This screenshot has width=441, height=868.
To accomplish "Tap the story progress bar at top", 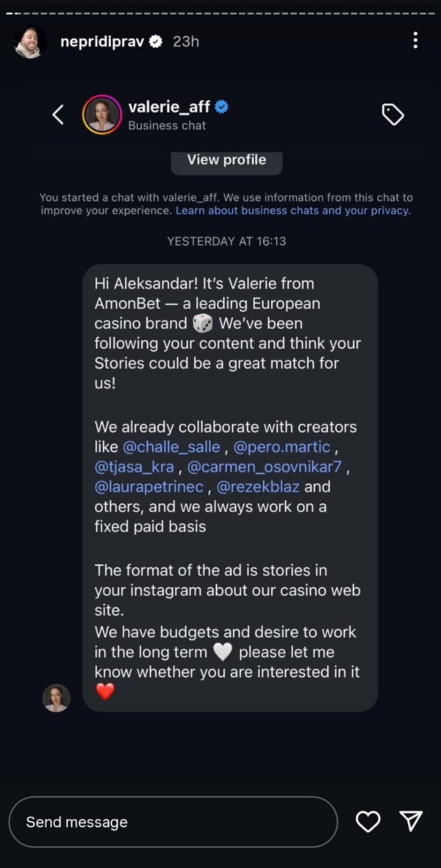I will click(x=220, y=13).
